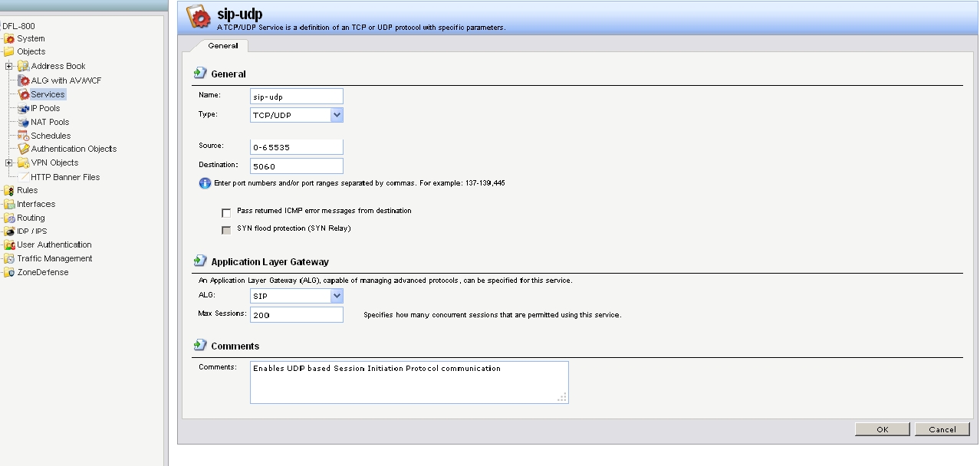980x466 pixels.
Task: Open the Type dropdown showing TCP/UDP
Action: point(337,115)
